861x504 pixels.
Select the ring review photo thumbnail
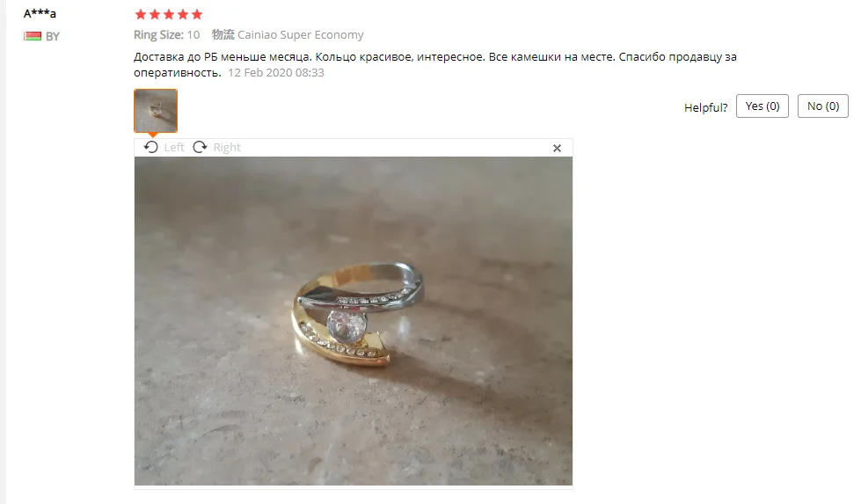coord(156,110)
